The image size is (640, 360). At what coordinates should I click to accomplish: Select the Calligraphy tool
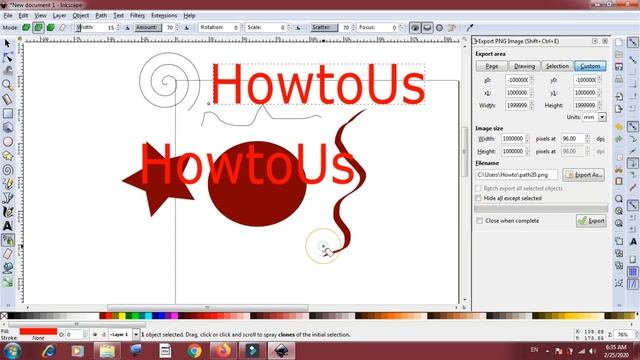[x=7, y=212]
